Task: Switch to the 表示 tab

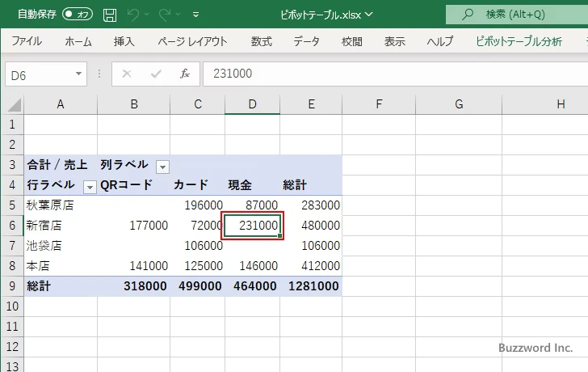Action: pos(394,41)
